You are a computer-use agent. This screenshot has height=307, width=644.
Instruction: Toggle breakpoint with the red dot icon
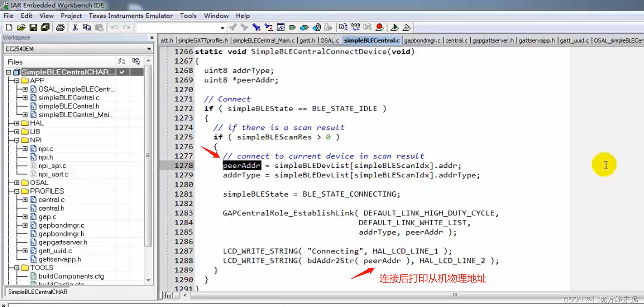click(379, 27)
